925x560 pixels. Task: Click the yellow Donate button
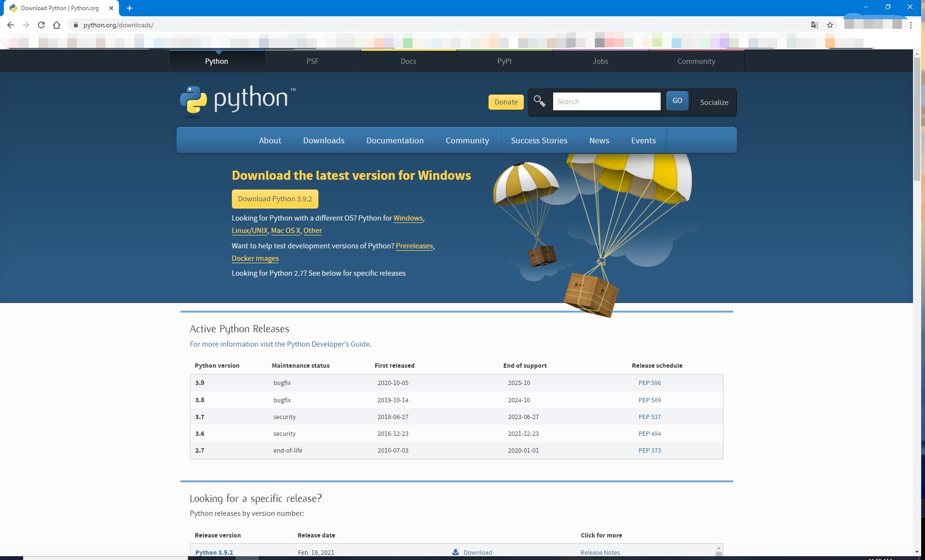coord(506,102)
